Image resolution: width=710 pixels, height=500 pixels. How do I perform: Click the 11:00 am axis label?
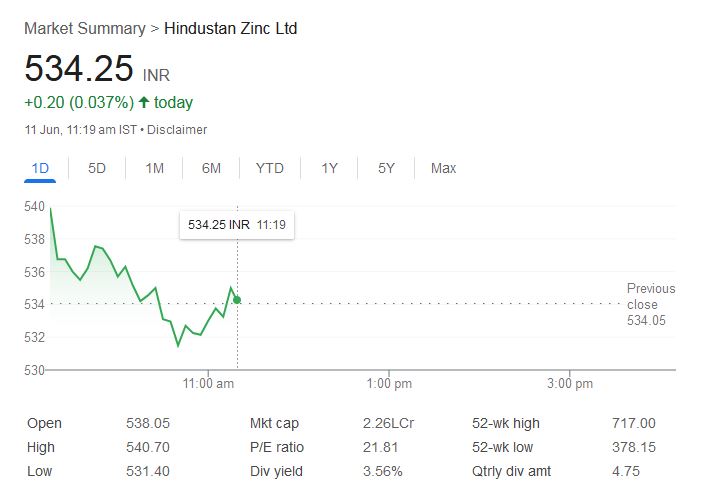(x=209, y=383)
